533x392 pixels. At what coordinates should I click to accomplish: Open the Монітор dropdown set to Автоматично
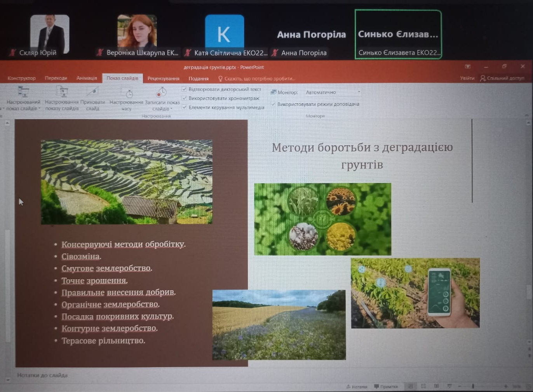333,92
